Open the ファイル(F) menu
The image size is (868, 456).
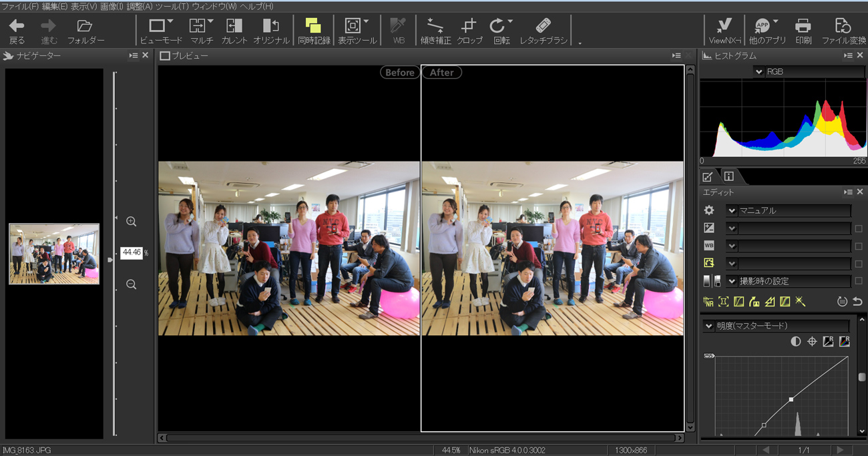pos(20,6)
